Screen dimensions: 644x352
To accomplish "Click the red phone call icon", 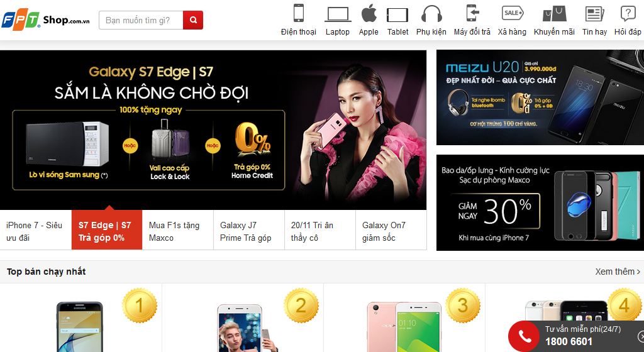I will 524,336.
